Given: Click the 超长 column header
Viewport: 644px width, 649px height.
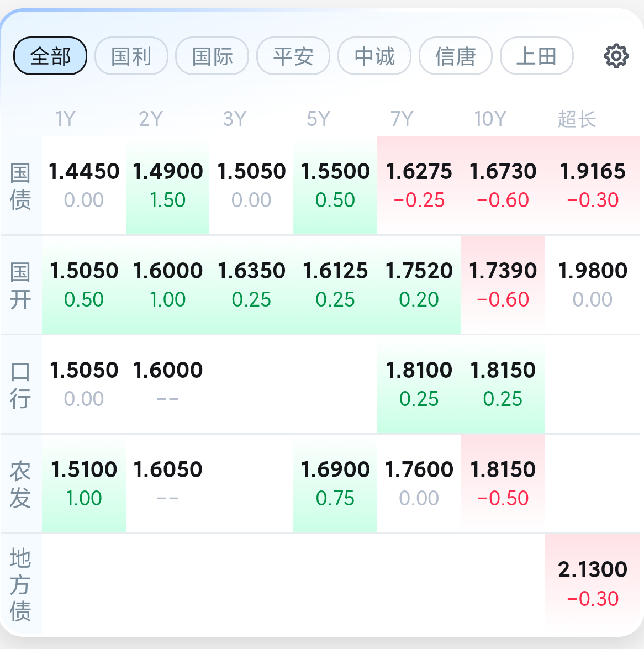Looking at the screenshot, I should tap(577, 119).
